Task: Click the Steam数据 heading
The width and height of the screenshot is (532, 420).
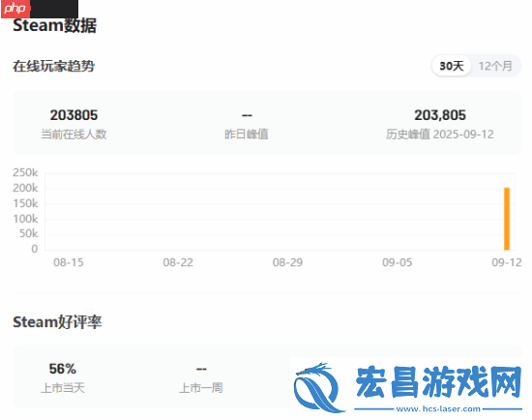Action: tap(54, 25)
